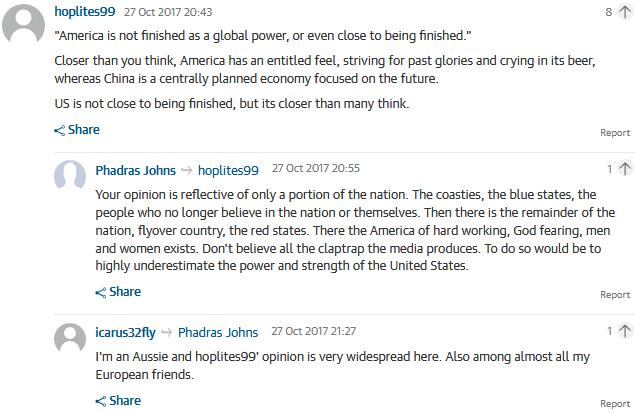Report Phadras Johns' reply

615,295
